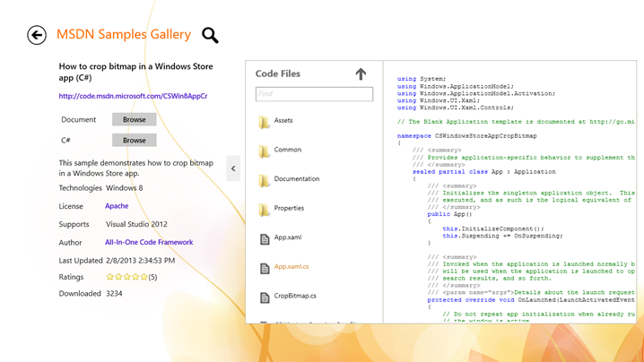Open the Assets folder icon

click(264, 122)
